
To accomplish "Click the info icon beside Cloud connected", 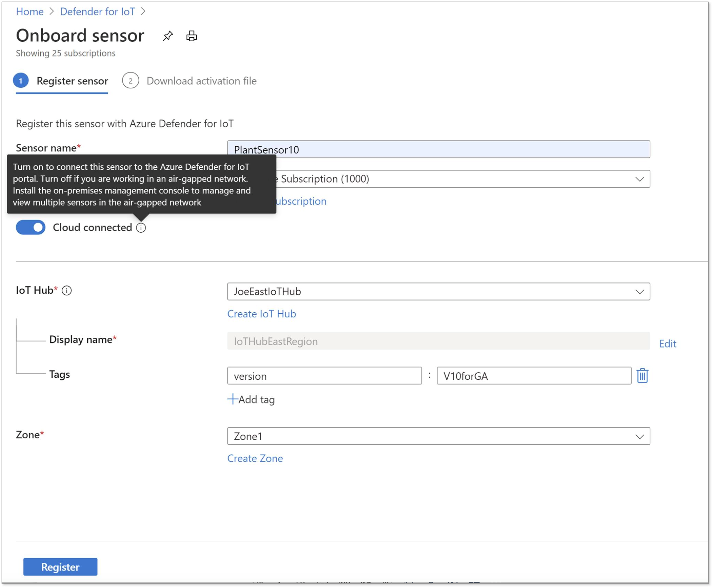I will (x=142, y=228).
